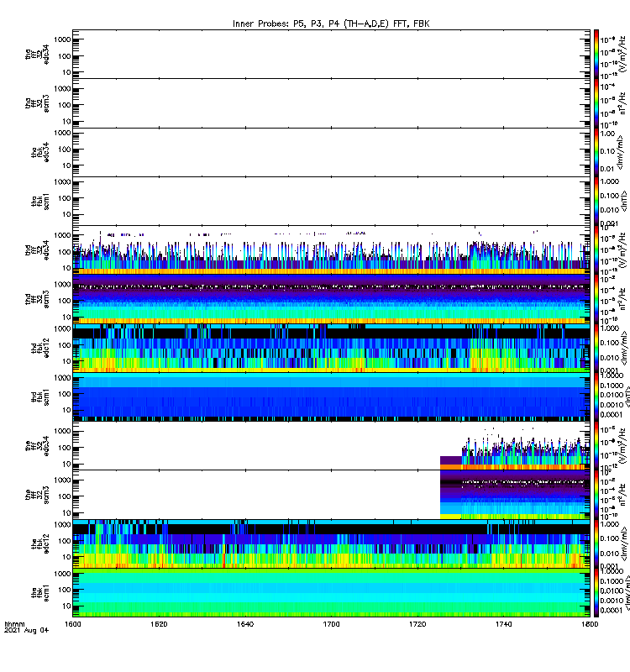
Task: Click the the fff scm3 data after 1725
Action: [x=515, y=495]
